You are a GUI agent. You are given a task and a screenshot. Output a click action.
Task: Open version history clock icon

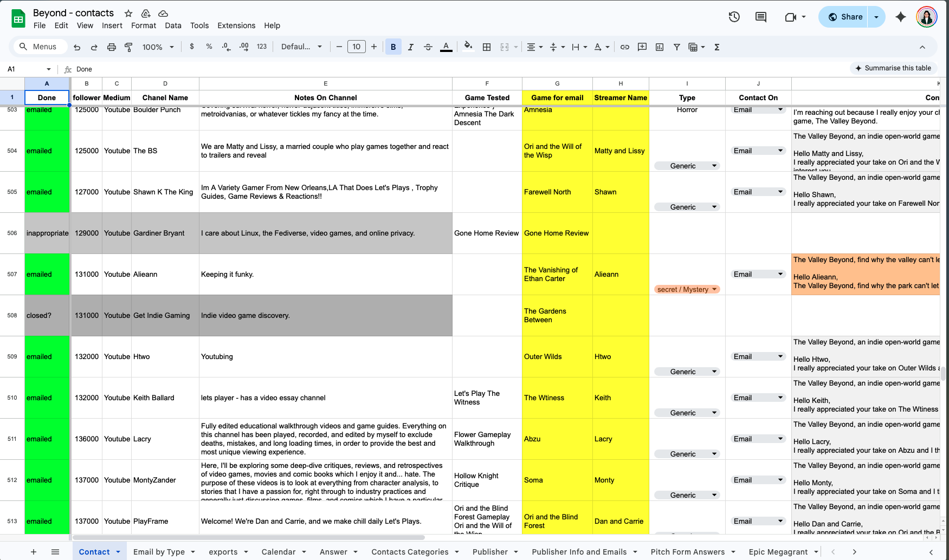click(x=734, y=17)
